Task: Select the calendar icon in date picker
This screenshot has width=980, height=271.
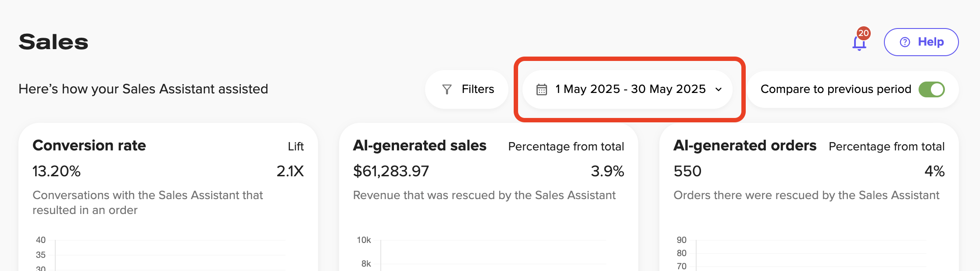Action: pos(542,89)
